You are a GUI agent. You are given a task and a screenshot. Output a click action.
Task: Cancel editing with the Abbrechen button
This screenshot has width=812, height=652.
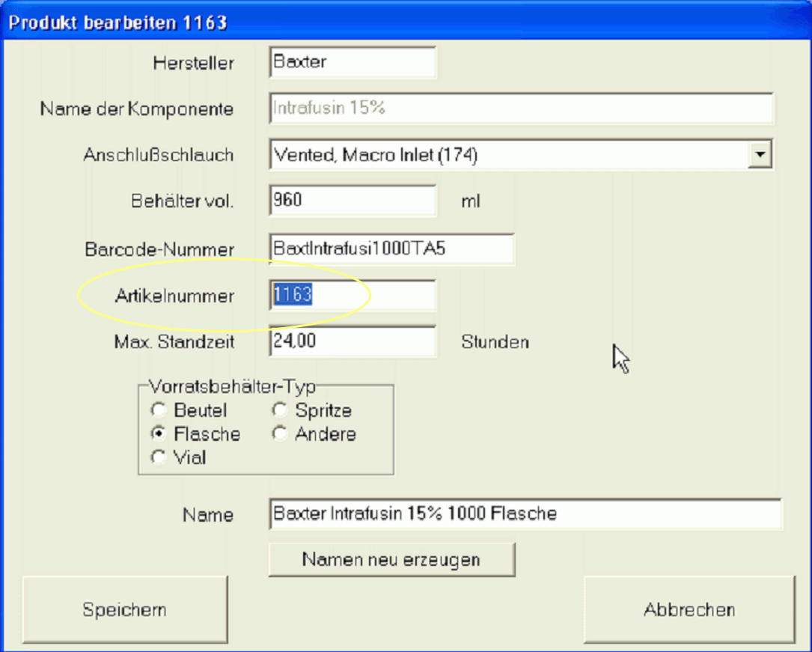689,609
